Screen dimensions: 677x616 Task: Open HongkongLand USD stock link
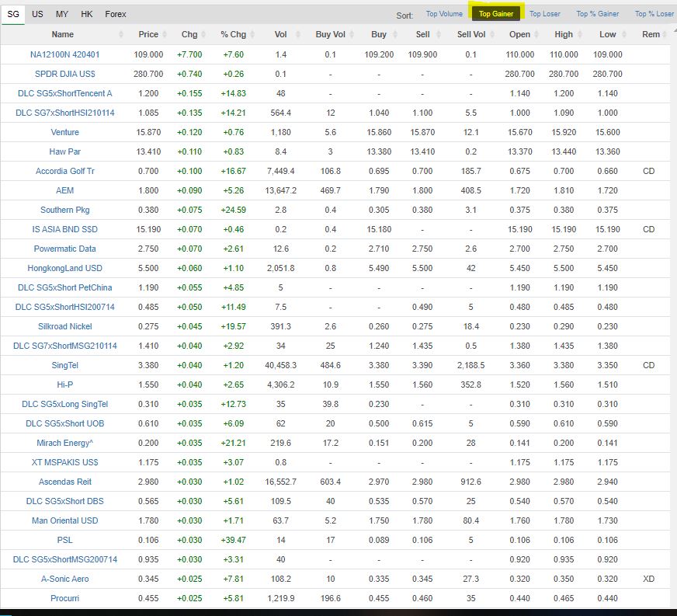point(64,269)
